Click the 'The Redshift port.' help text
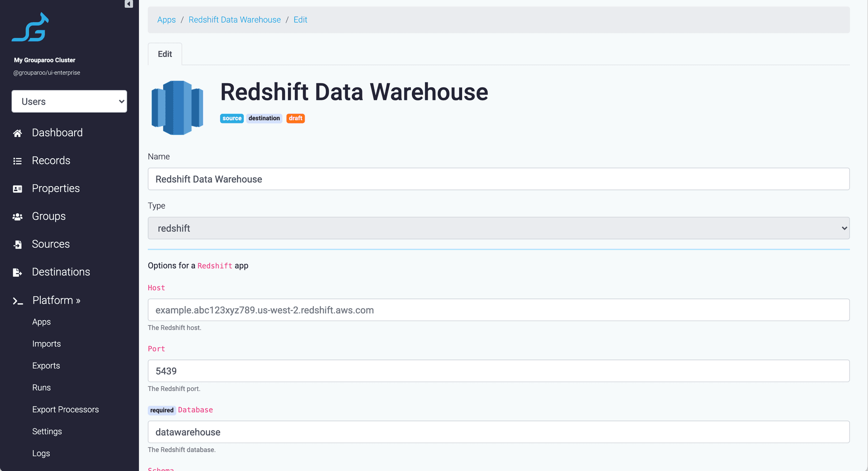868x471 pixels. click(174, 389)
